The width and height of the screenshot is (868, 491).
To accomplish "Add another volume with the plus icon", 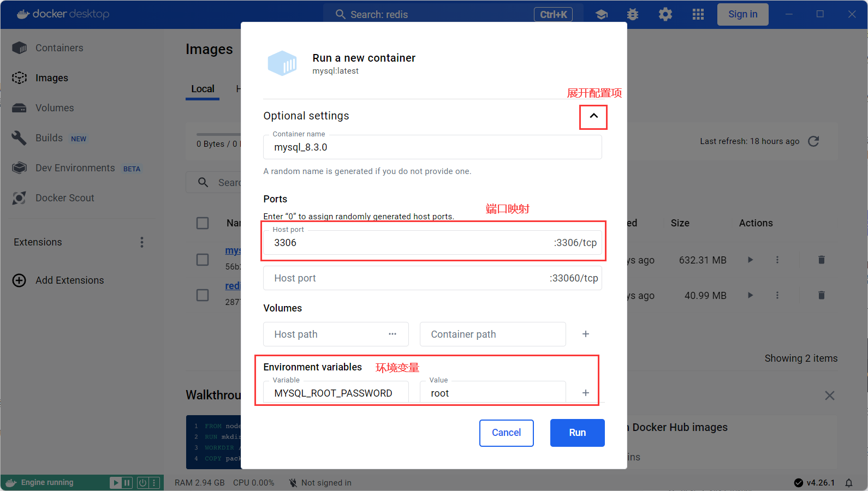I will 586,334.
